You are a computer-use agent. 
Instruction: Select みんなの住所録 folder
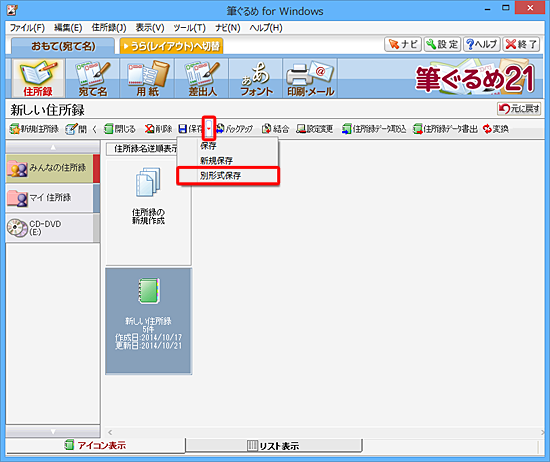coord(53,168)
